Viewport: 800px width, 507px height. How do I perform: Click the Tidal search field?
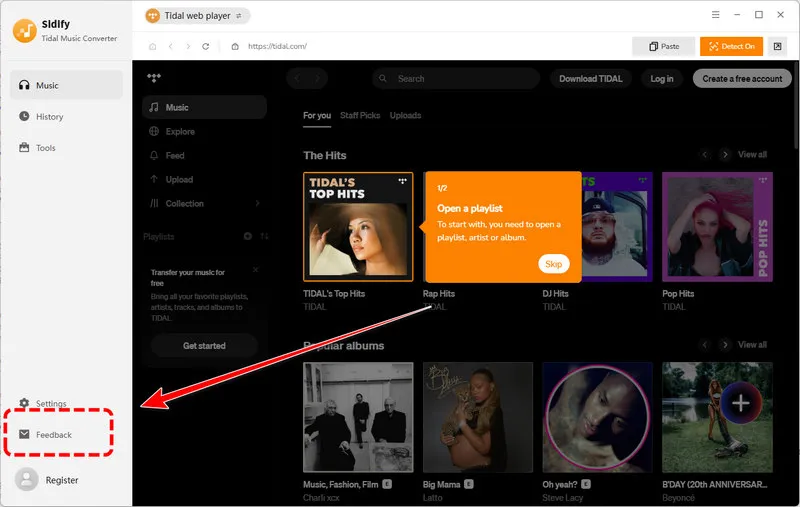pos(456,79)
